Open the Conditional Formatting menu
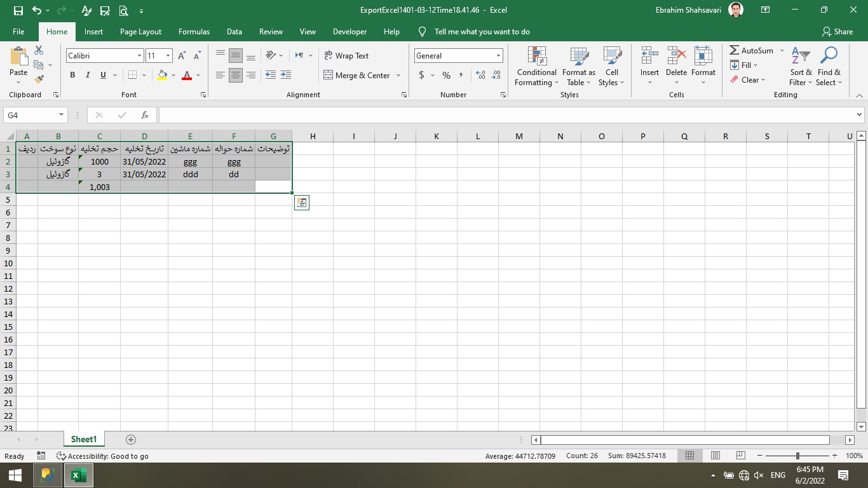The image size is (868, 488). click(537, 66)
